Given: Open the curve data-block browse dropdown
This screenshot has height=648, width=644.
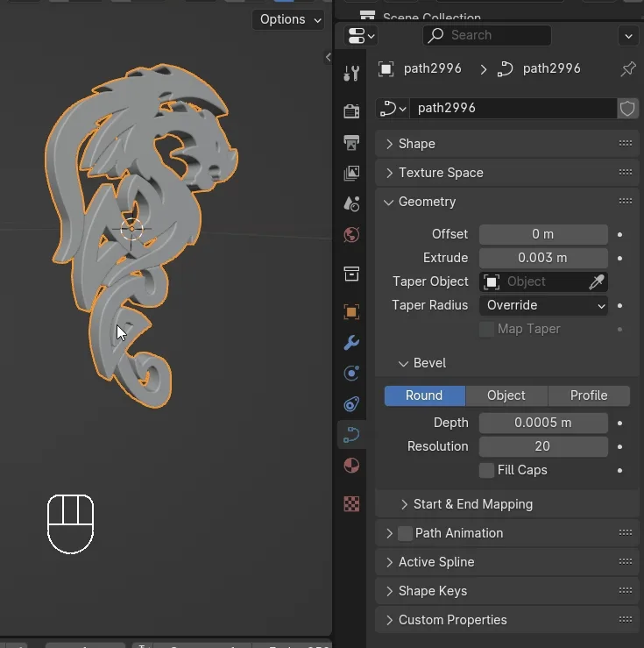Looking at the screenshot, I should click(x=393, y=108).
